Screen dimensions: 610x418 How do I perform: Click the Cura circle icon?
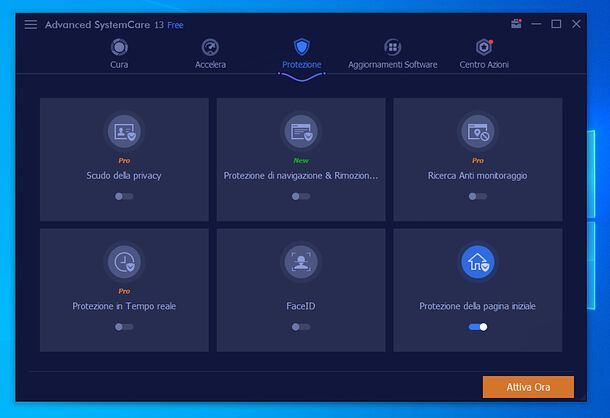coord(119,47)
